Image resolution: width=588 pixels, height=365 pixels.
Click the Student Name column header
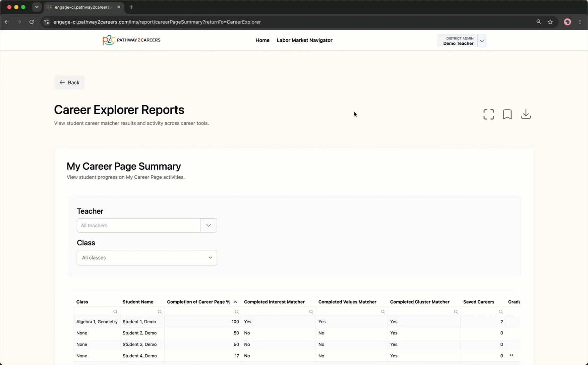click(138, 302)
